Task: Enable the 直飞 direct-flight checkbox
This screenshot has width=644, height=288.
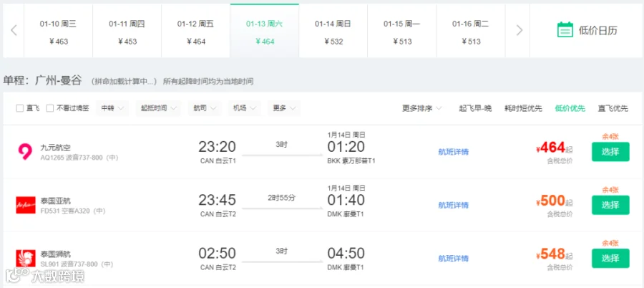Action: 20,109
